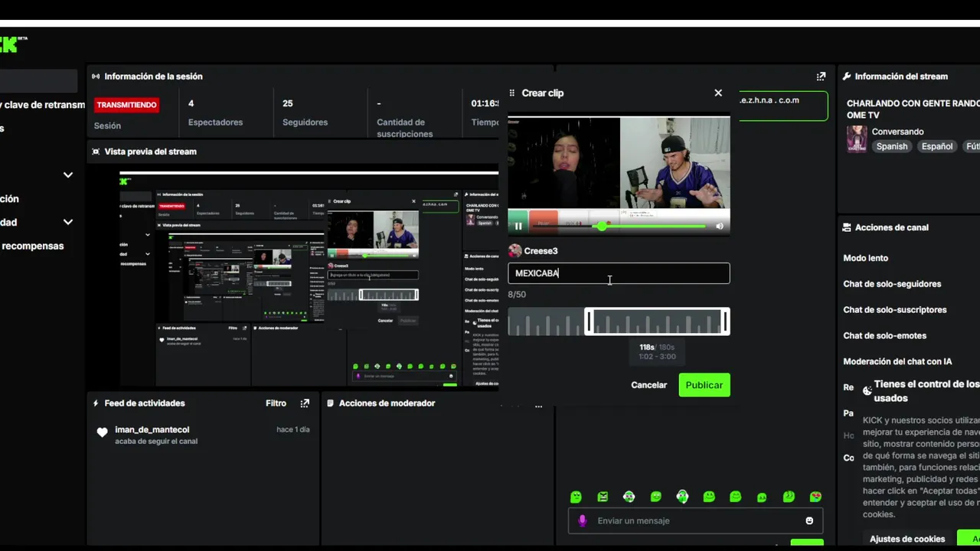Viewport: 980px width, 551px height.
Task: Insert the headphones emote
Action: point(682,497)
